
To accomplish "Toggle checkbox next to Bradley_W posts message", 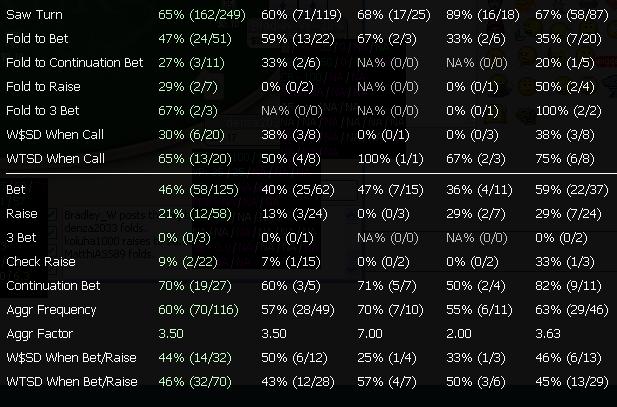I will [x=54, y=214].
